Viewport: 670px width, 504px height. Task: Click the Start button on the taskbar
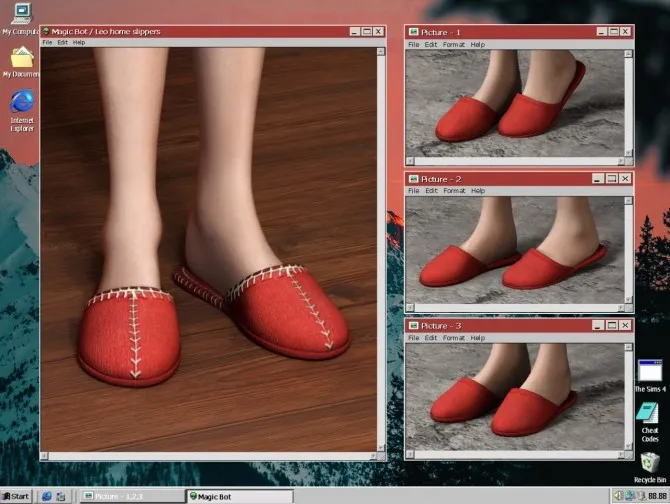click(x=16, y=496)
